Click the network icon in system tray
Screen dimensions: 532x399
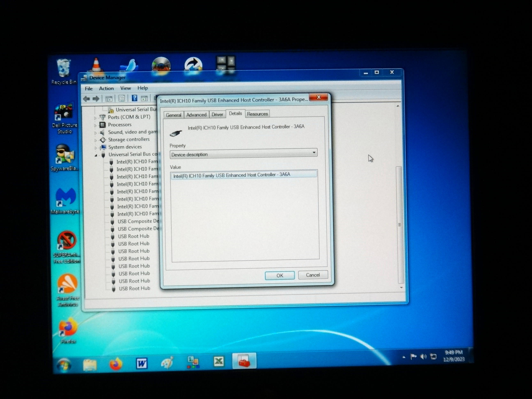point(433,357)
